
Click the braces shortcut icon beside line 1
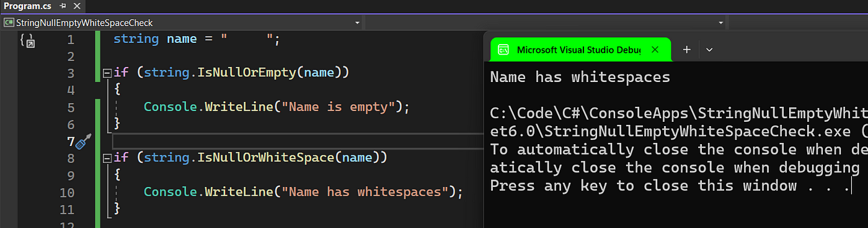(x=27, y=41)
